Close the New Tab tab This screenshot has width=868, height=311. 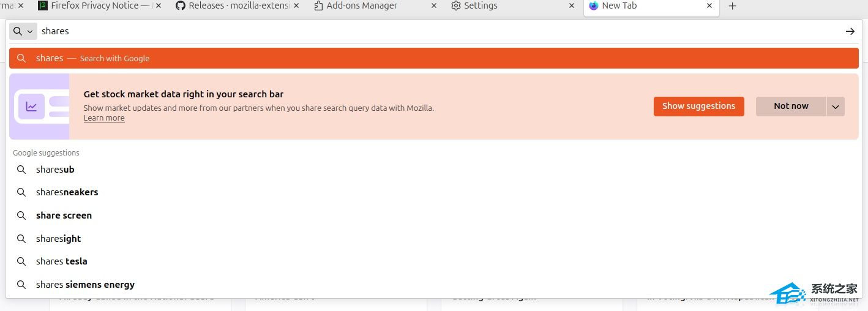(709, 6)
